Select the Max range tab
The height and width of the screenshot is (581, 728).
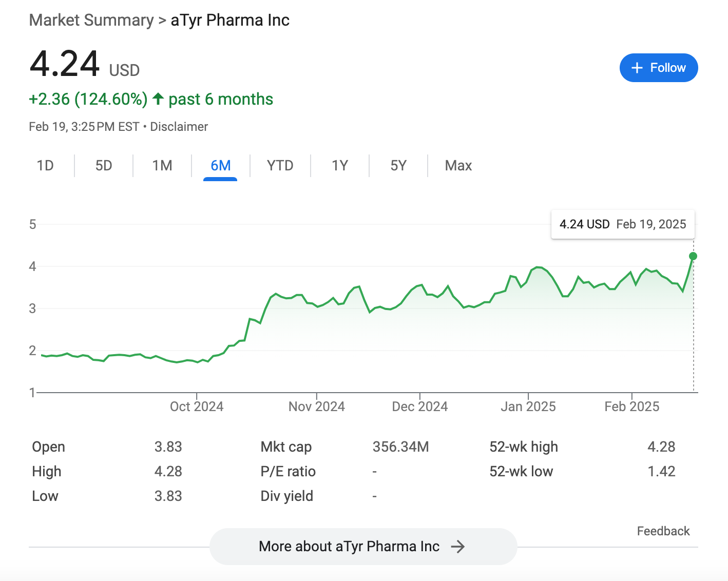click(x=458, y=165)
